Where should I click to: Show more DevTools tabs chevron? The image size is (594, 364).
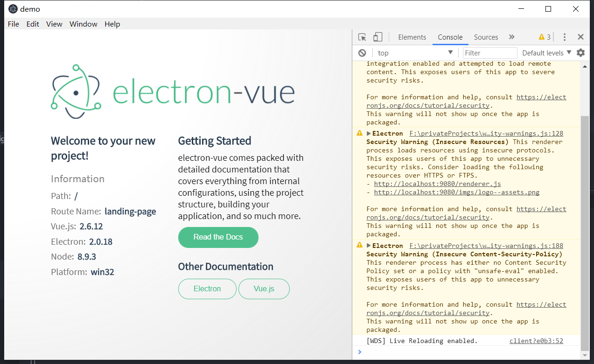pyautogui.click(x=511, y=37)
